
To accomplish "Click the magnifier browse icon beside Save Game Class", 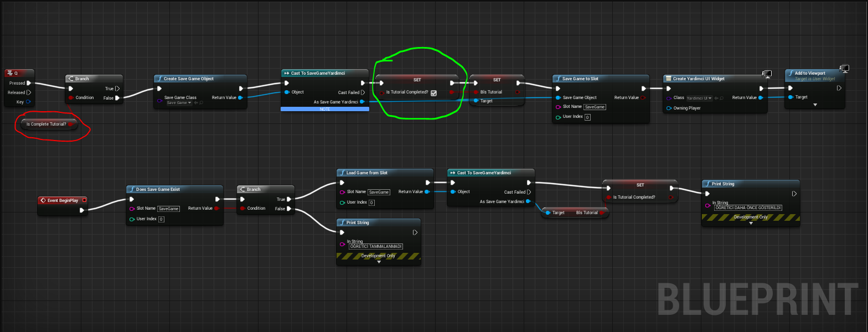I will (200, 103).
